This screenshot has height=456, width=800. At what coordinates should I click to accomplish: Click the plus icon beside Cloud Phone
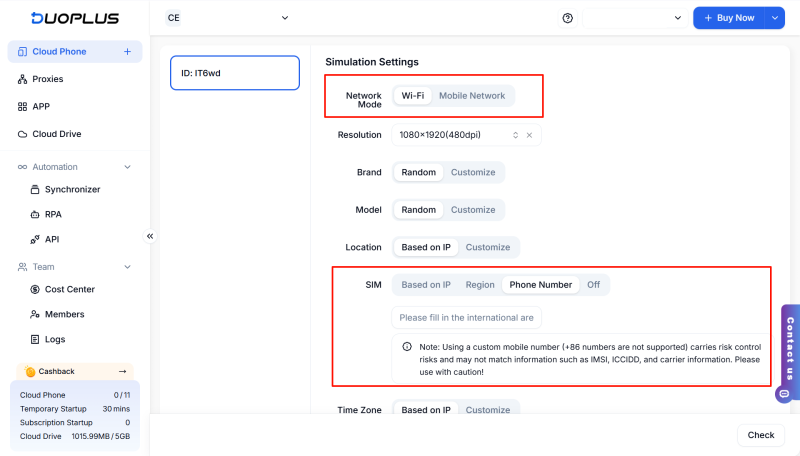[x=127, y=52]
